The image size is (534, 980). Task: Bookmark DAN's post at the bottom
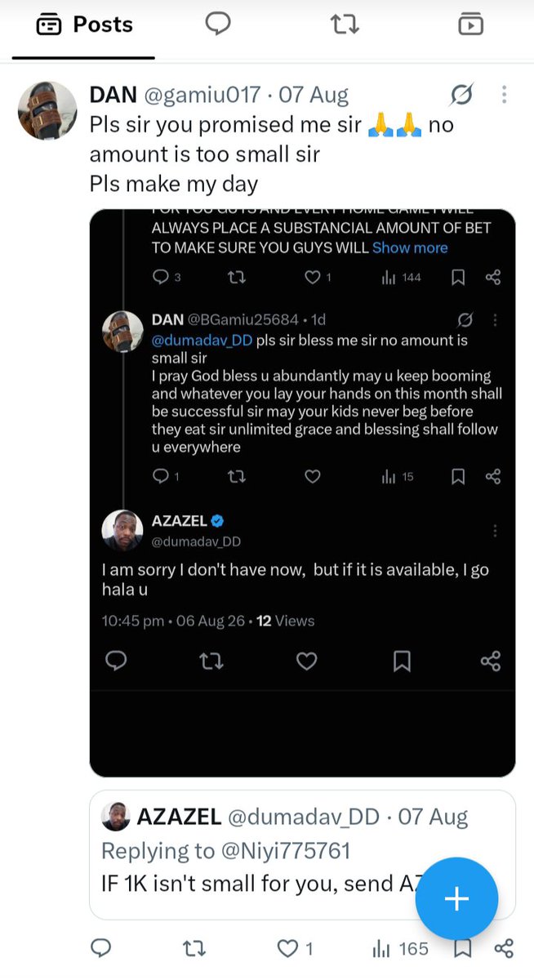coord(462,949)
